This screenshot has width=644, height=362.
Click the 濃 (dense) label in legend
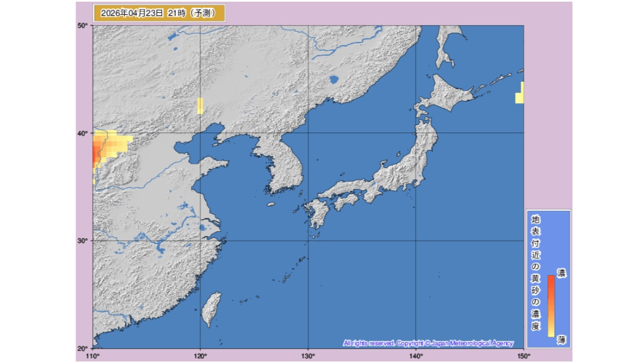pos(562,273)
